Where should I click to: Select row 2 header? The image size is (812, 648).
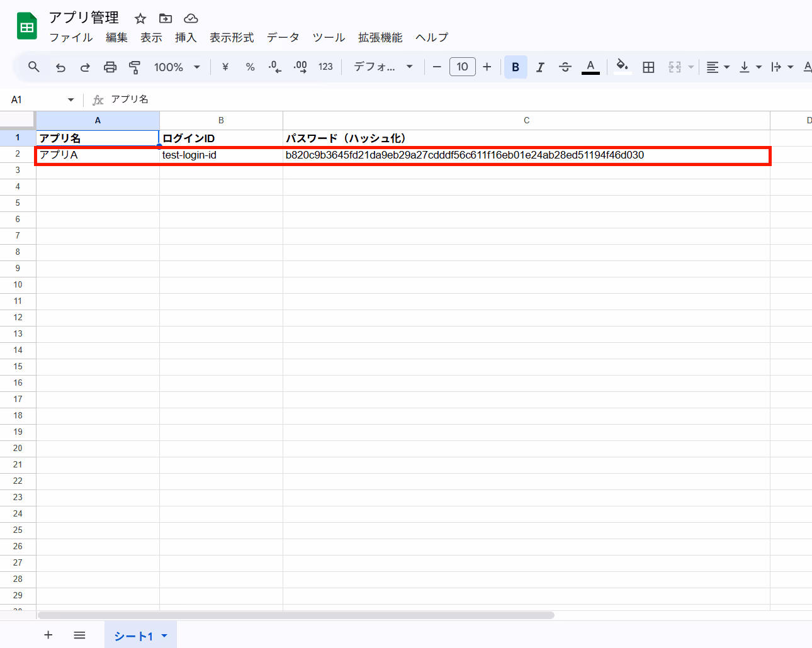pyautogui.click(x=18, y=154)
